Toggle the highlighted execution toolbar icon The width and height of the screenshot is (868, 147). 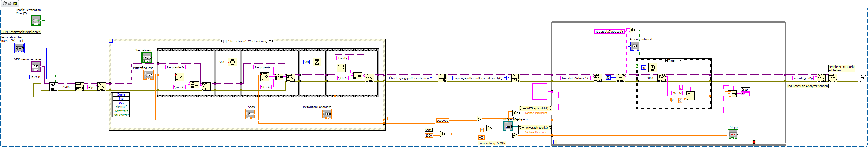15,3
